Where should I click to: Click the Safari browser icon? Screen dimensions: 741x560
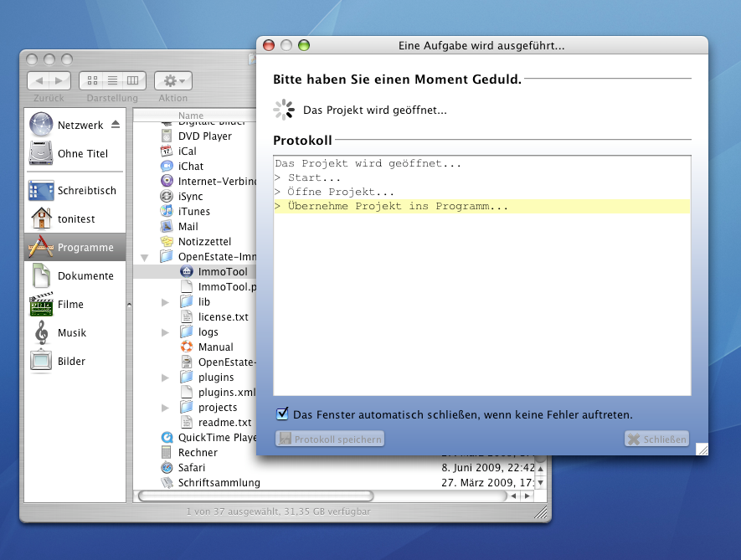166,467
